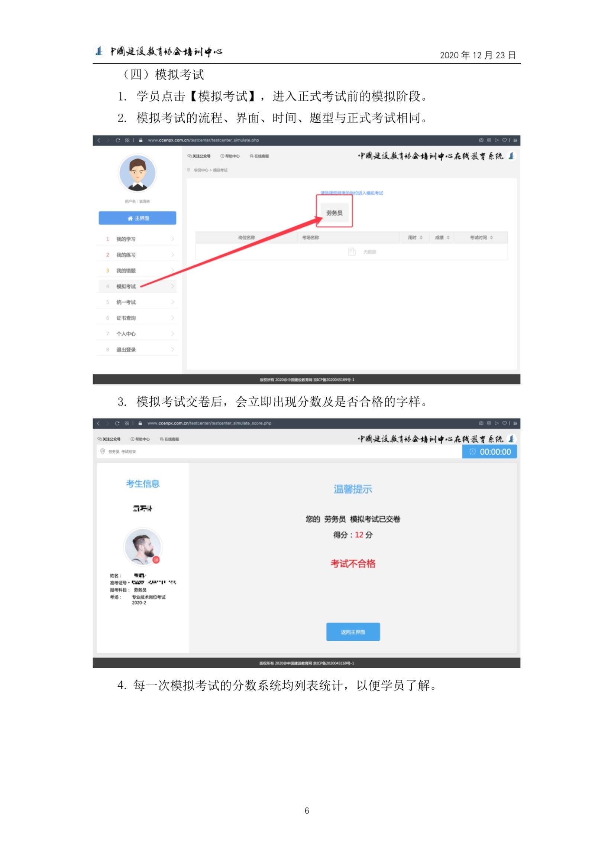Open the grid apps icon beside reload
This screenshot has width=614, height=868.
tap(127, 140)
